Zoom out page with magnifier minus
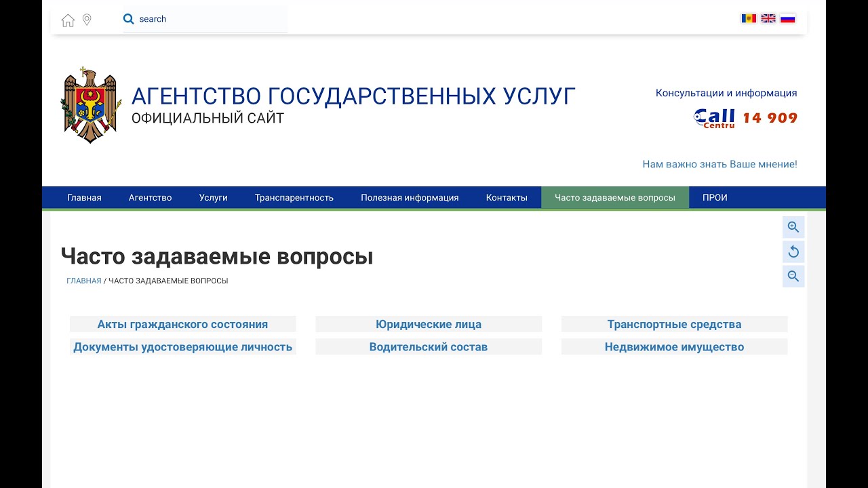 coord(793,277)
